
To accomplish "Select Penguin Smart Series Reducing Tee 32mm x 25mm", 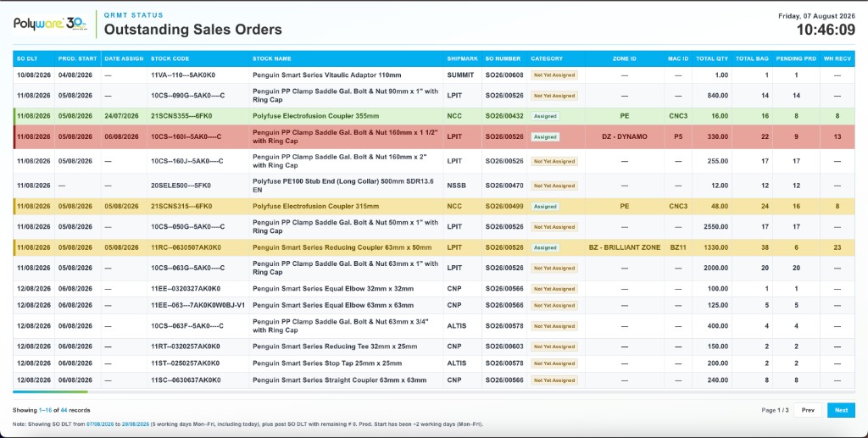I will pos(335,347).
